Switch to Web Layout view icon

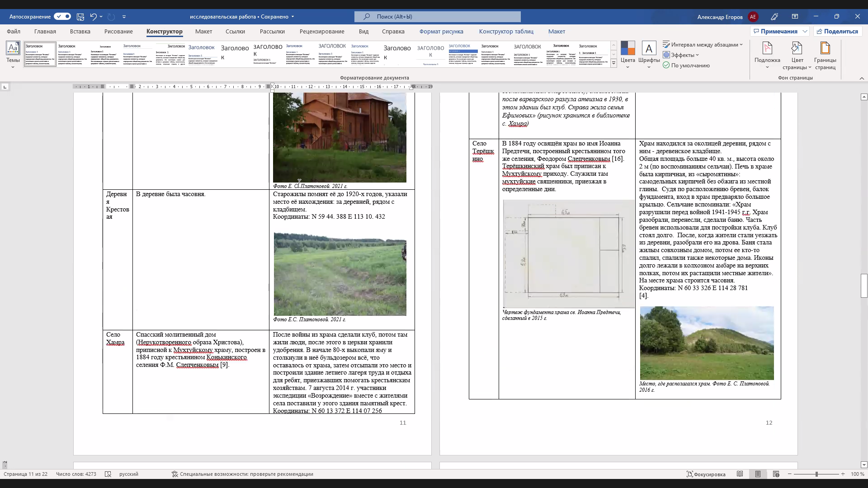tap(776, 474)
